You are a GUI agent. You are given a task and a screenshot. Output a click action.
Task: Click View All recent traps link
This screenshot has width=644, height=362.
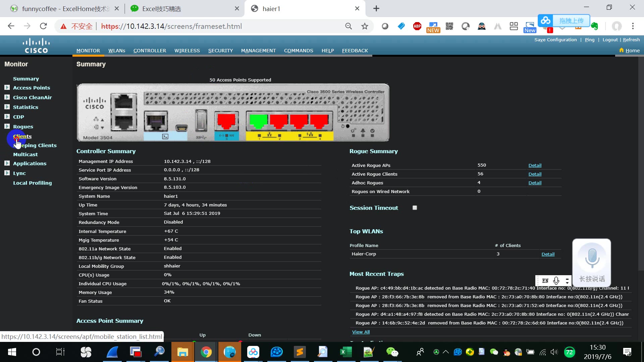(361, 331)
